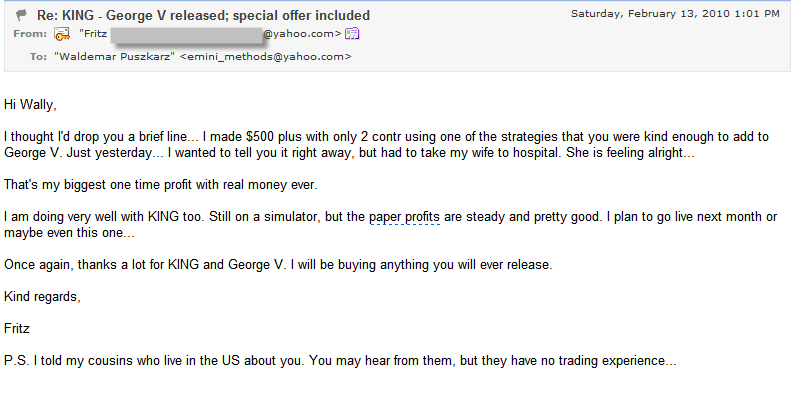
Task: Click the sender name Fritz
Action: [93, 34]
